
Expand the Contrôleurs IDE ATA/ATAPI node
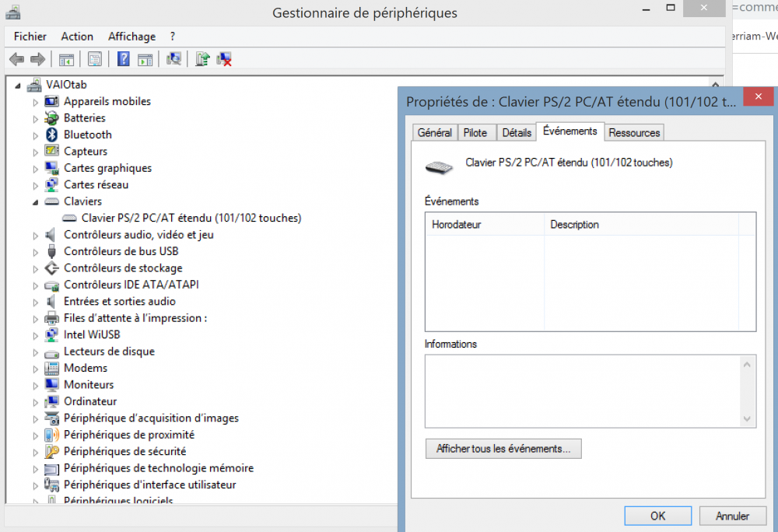35,286
